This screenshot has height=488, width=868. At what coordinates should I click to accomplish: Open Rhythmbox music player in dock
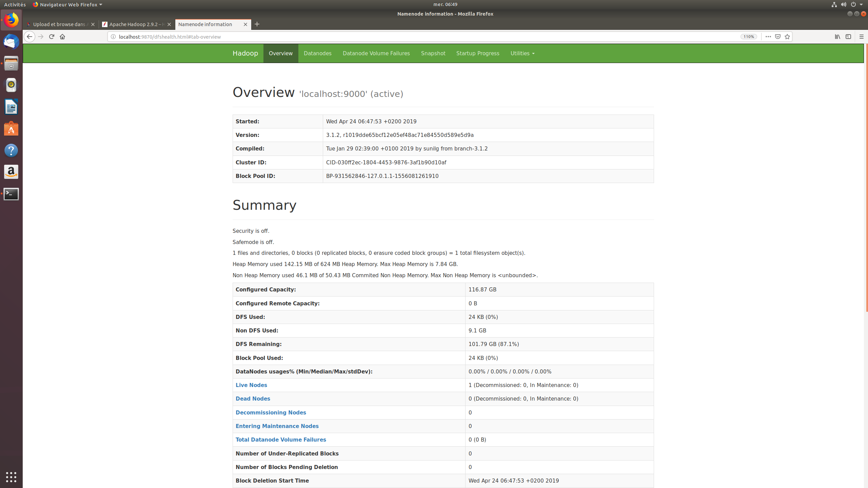point(11,85)
